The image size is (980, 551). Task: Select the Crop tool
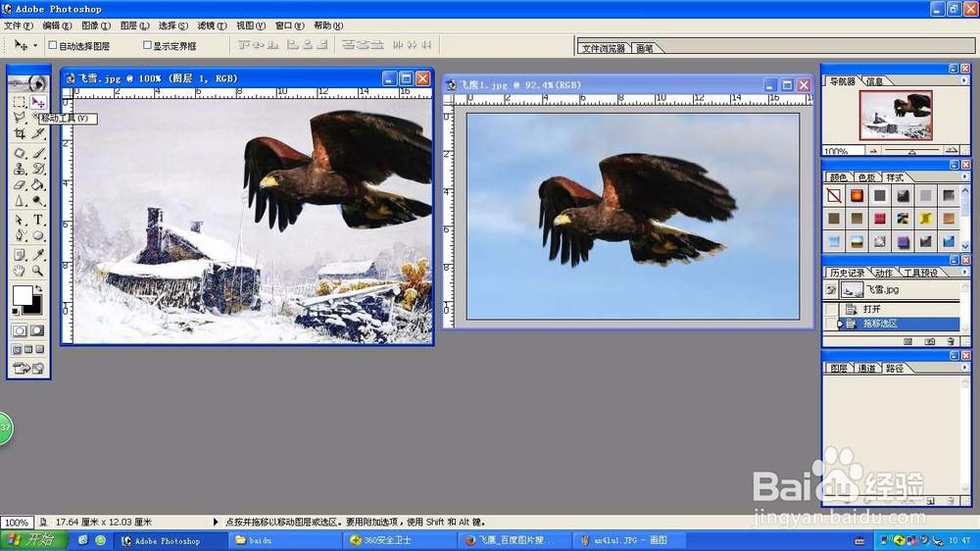click(x=20, y=133)
